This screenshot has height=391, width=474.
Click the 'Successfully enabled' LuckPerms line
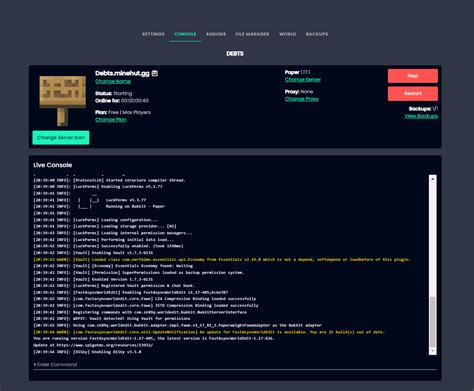[x=108, y=246]
